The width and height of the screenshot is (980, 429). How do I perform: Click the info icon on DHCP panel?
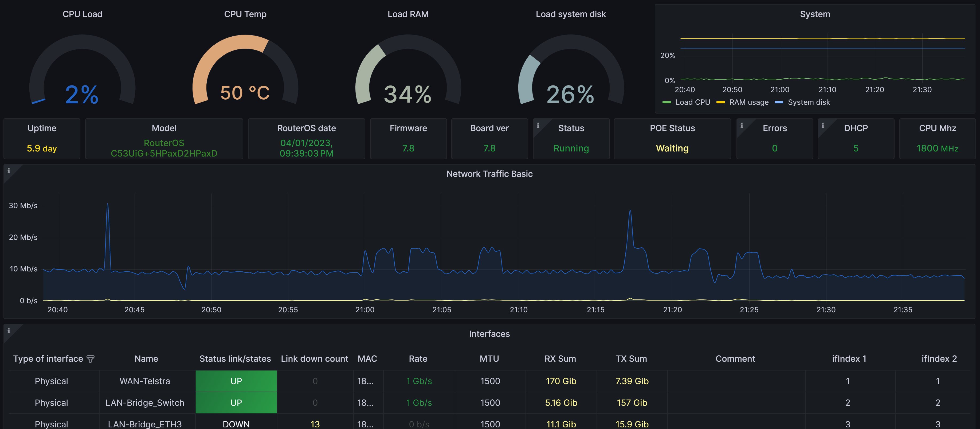(822, 125)
